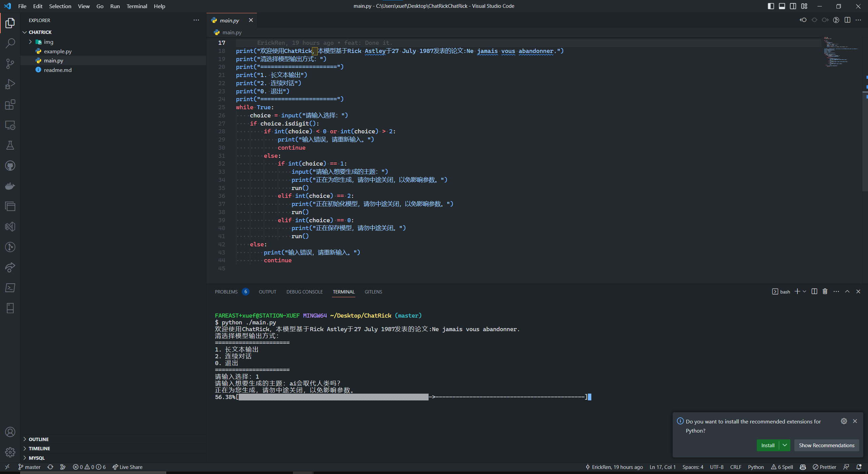Open the Docker view in activity bar

[x=10, y=186]
